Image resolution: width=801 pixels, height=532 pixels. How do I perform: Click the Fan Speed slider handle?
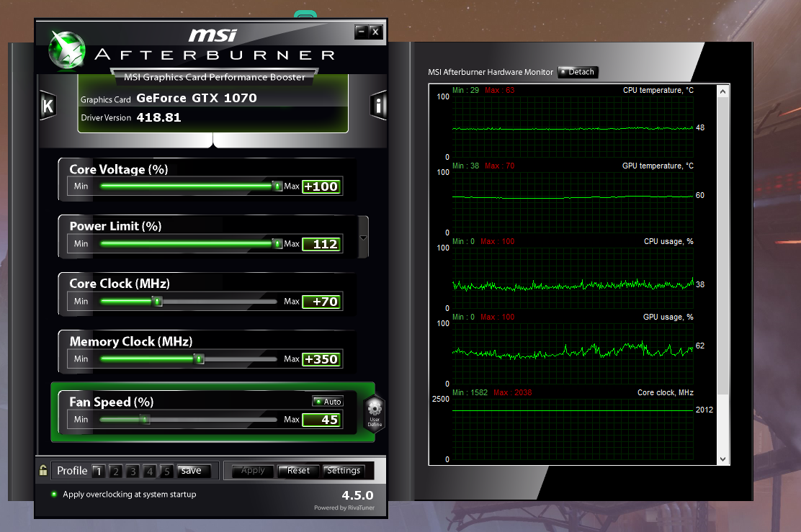(145, 420)
